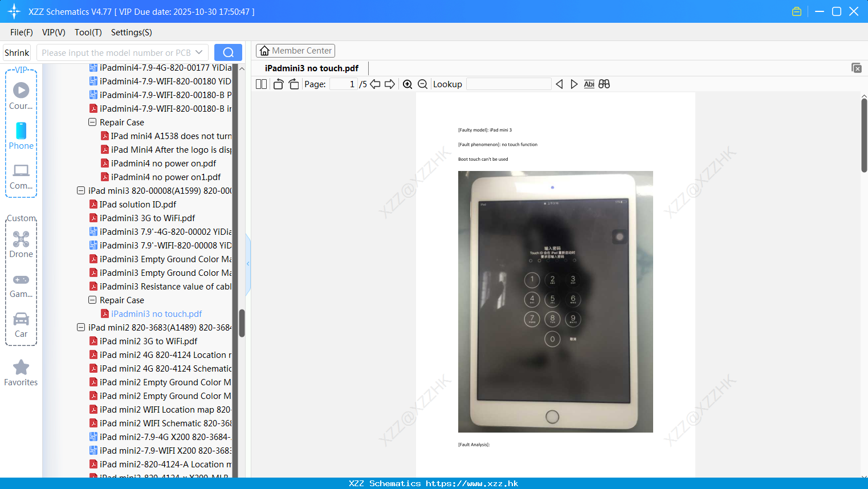Select iPadmini3 no touch.pdf in tree

151,314
